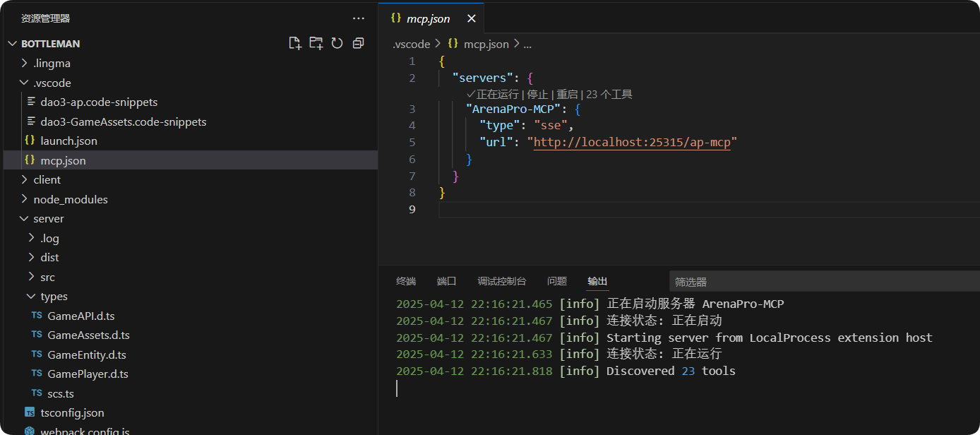Screen dimensions: 980x435
Task: Click 停止 to stop the MCP server
Action: point(537,94)
